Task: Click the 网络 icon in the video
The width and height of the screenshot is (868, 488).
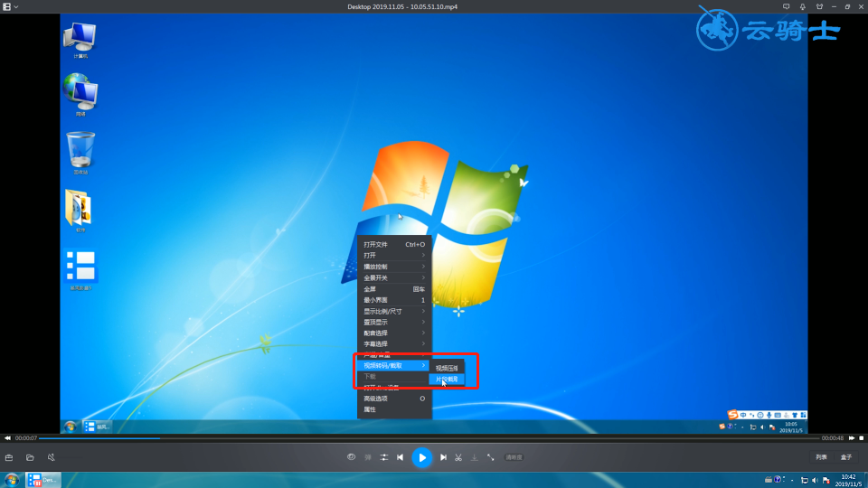Action: coord(80,95)
